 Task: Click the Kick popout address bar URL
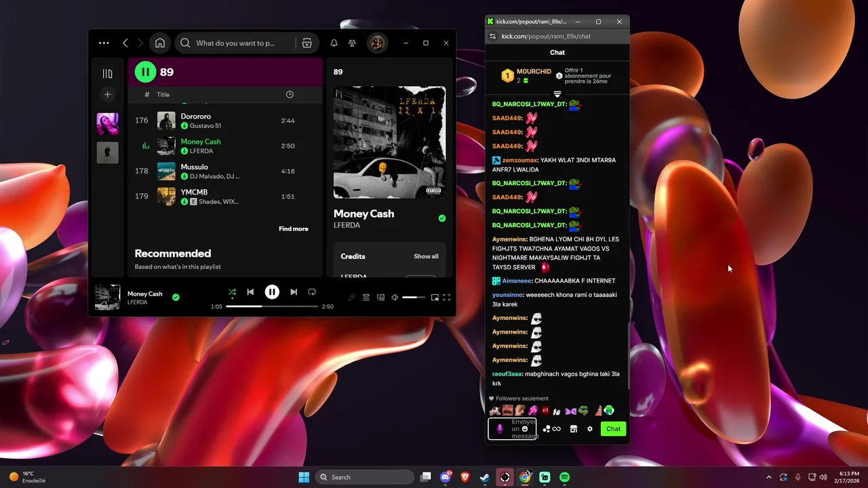(x=546, y=36)
